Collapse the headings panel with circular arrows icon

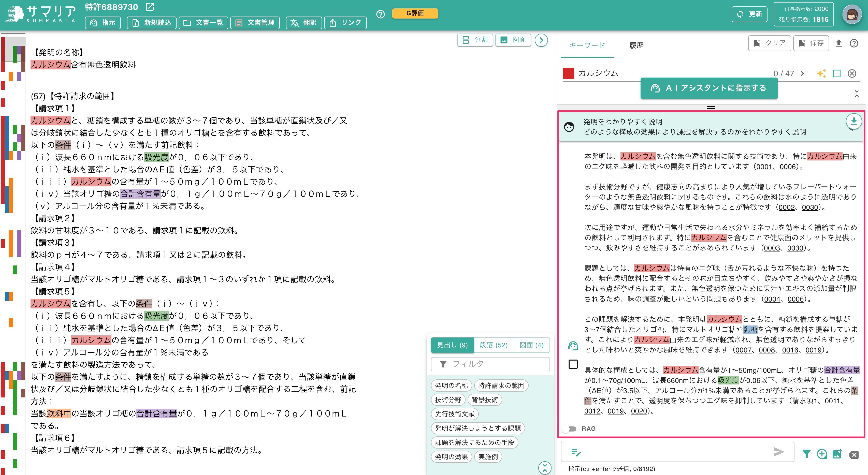(544, 468)
